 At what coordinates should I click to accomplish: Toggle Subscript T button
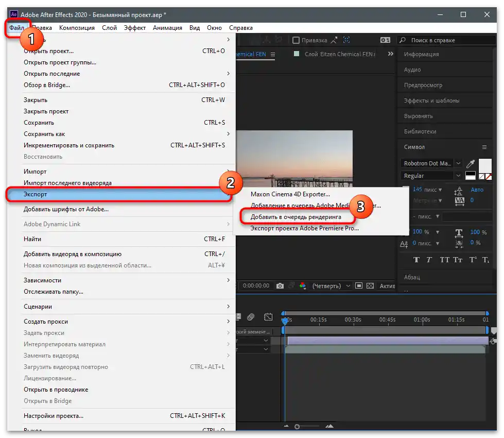485,260
